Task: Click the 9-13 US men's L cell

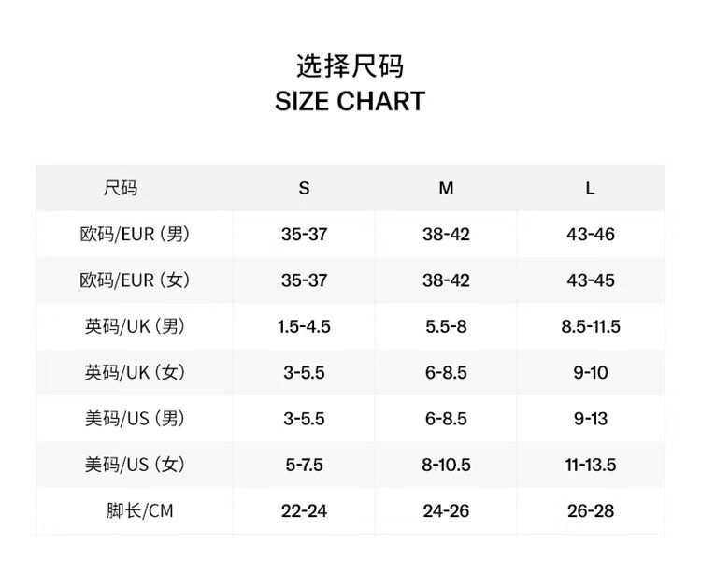Action: point(590,418)
